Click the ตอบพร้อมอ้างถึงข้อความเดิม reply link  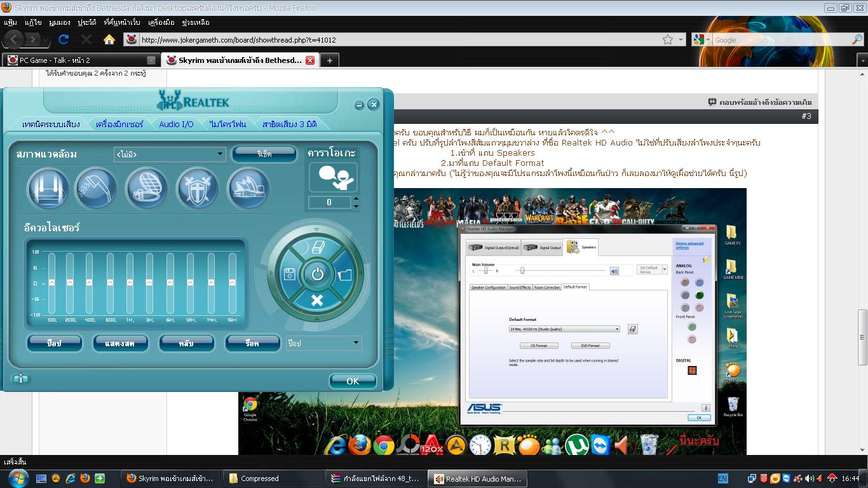(760, 102)
